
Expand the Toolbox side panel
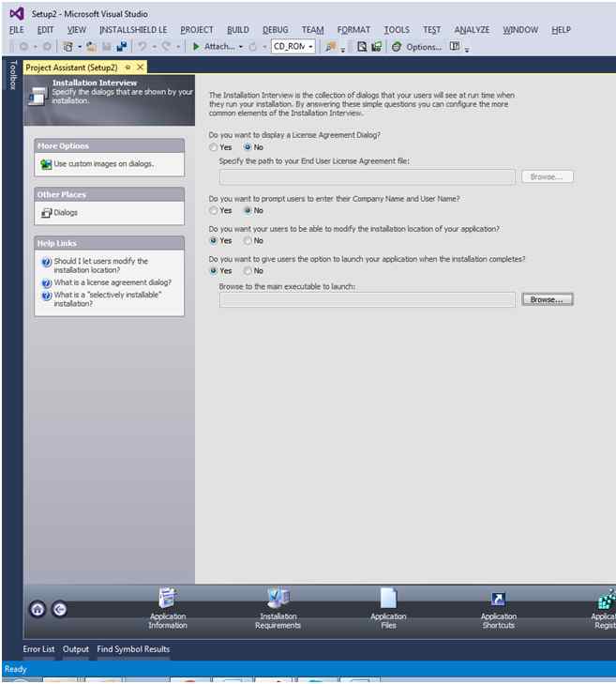12,75
